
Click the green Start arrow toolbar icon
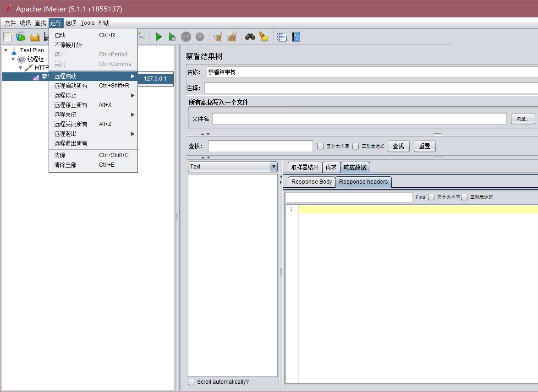click(159, 37)
